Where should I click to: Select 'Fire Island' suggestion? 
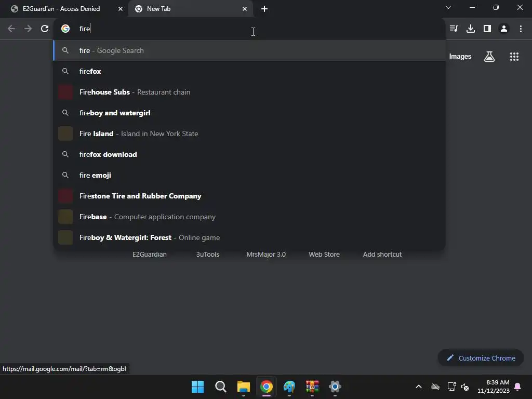pos(249,134)
